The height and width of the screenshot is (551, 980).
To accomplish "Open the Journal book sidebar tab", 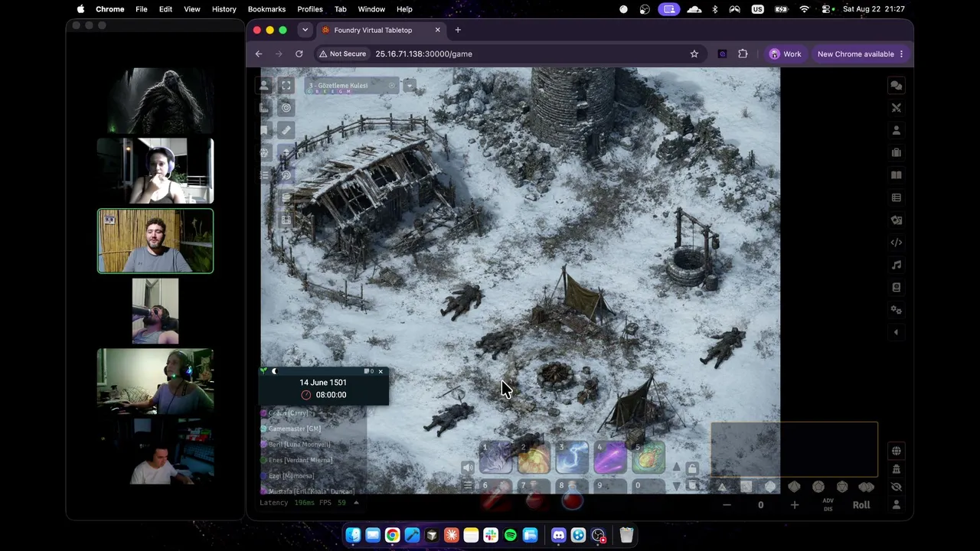I will click(x=896, y=175).
